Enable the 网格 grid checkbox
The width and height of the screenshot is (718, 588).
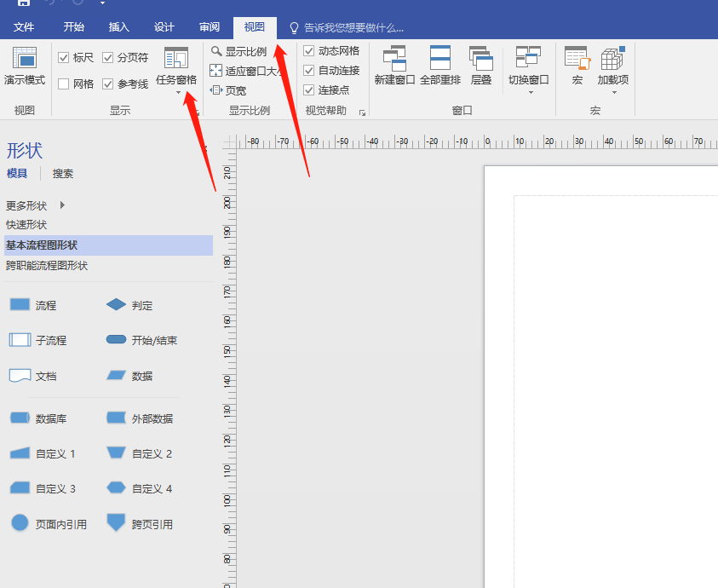pos(63,84)
